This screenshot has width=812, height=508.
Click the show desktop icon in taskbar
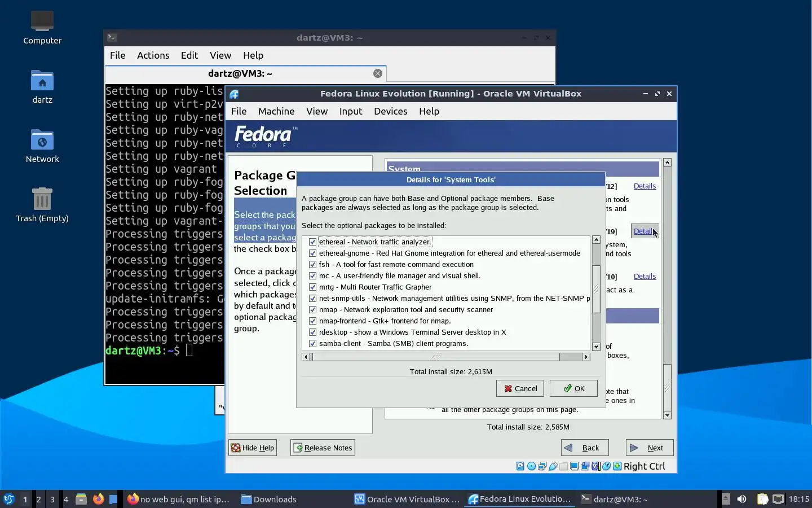pyautogui.click(x=113, y=499)
